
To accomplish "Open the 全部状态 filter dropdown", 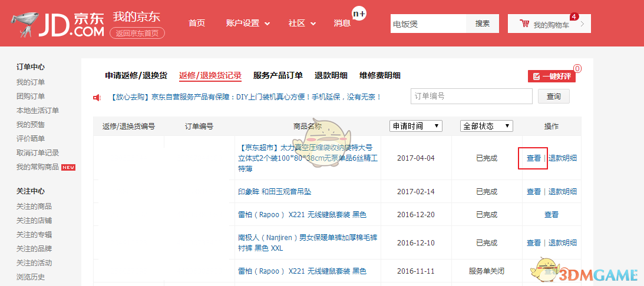I will tap(486, 126).
